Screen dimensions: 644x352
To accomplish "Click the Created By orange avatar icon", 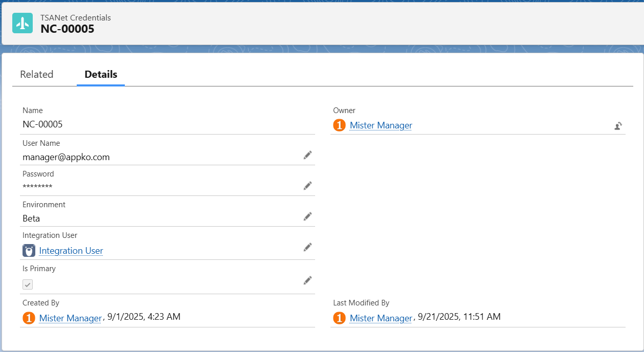I will click(x=29, y=318).
